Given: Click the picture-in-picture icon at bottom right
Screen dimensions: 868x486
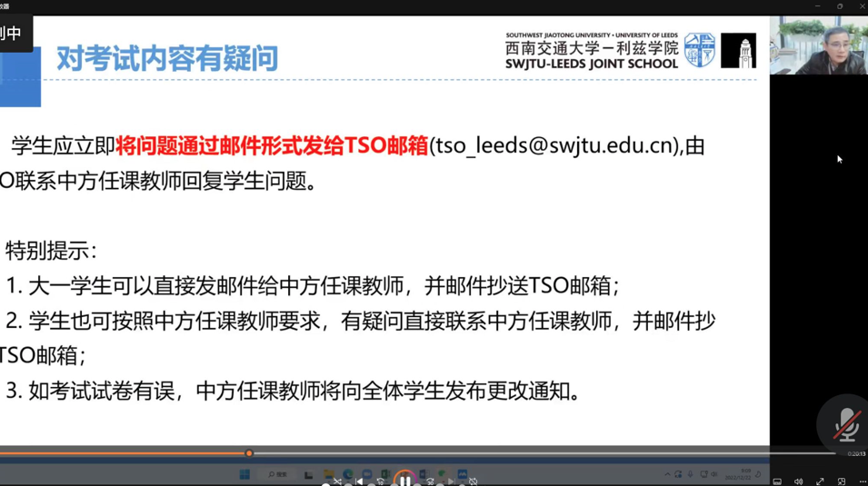Looking at the screenshot, I should (x=841, y=481).
